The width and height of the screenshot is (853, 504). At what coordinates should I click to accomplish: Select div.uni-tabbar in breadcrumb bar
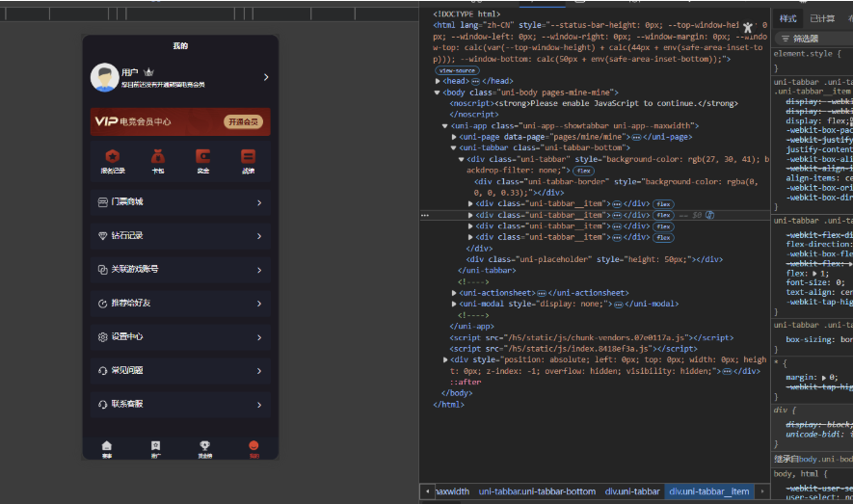[632, 491]
